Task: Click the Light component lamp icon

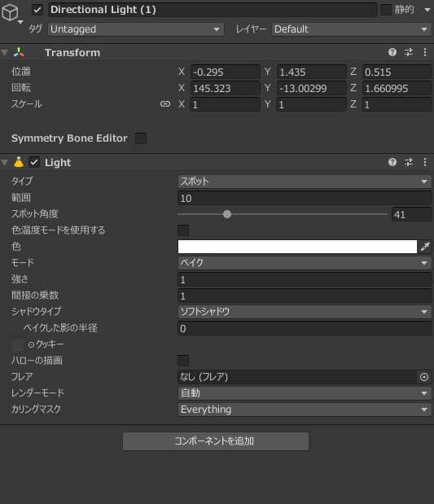Action: [x=19, y=162]
